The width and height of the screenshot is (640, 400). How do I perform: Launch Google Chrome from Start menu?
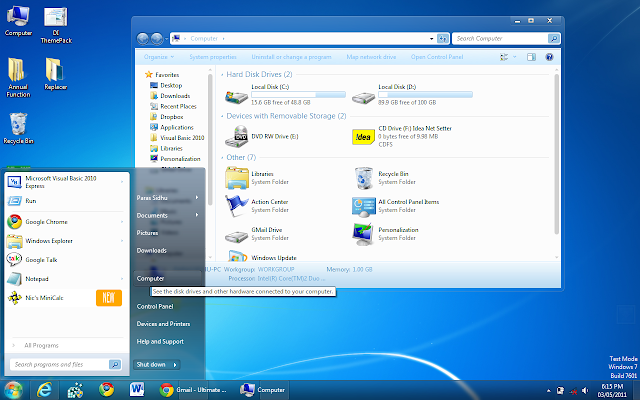(x=65, y=222)
